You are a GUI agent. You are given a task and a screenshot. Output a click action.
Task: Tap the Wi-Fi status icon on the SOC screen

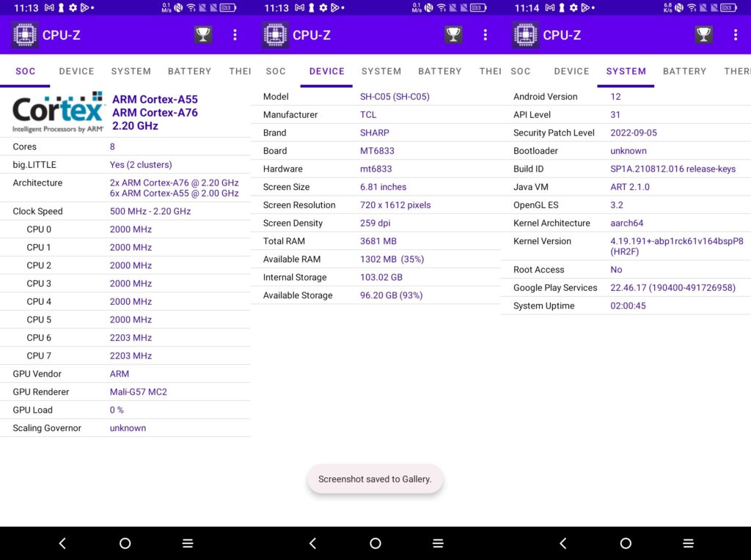(x=191, y=7)
